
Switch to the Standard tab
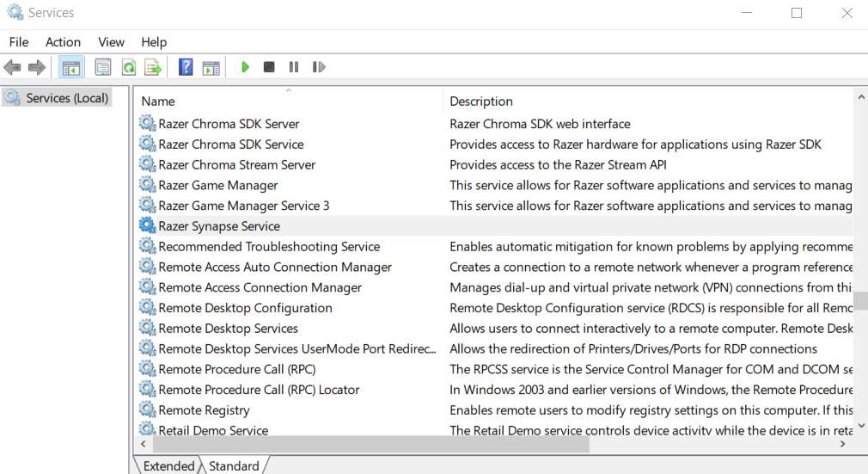click(x=234, y=465)
